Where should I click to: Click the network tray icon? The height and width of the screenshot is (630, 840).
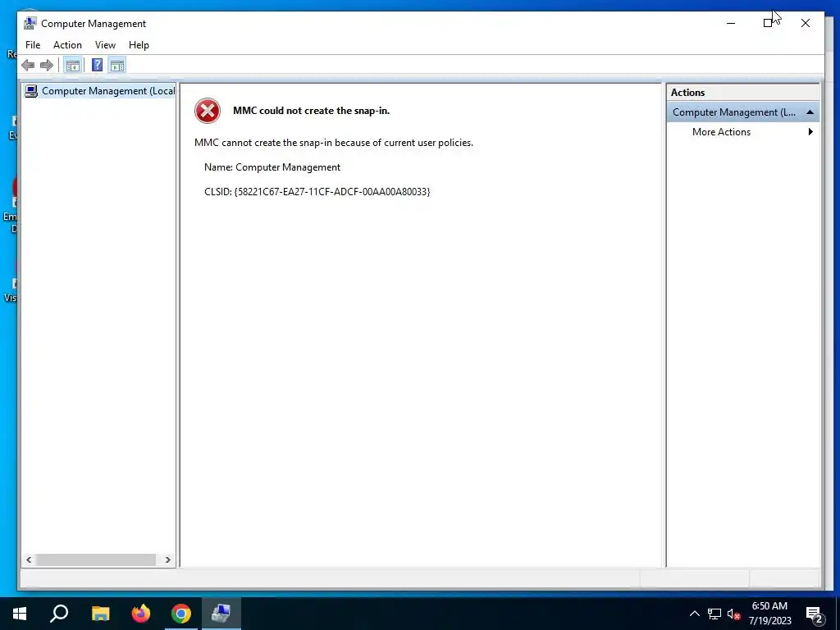coord(714,614)
